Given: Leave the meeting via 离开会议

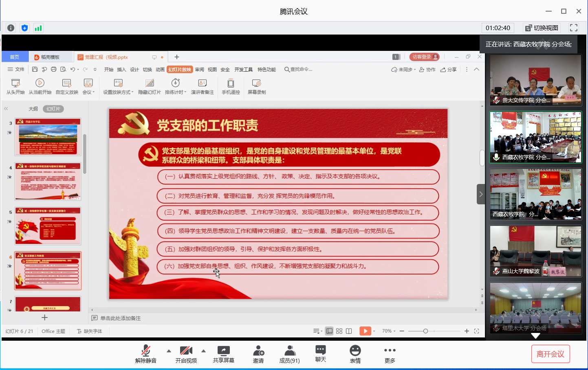Looking at the screenshot, I should coord(550,353).
